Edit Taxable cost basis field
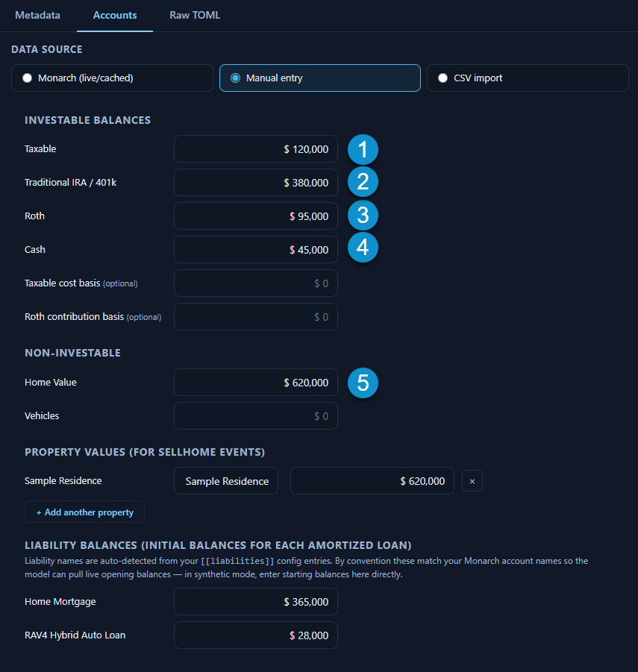Image resolution: width=638 pixels, height=672 pixels. [x=256, y=283]
